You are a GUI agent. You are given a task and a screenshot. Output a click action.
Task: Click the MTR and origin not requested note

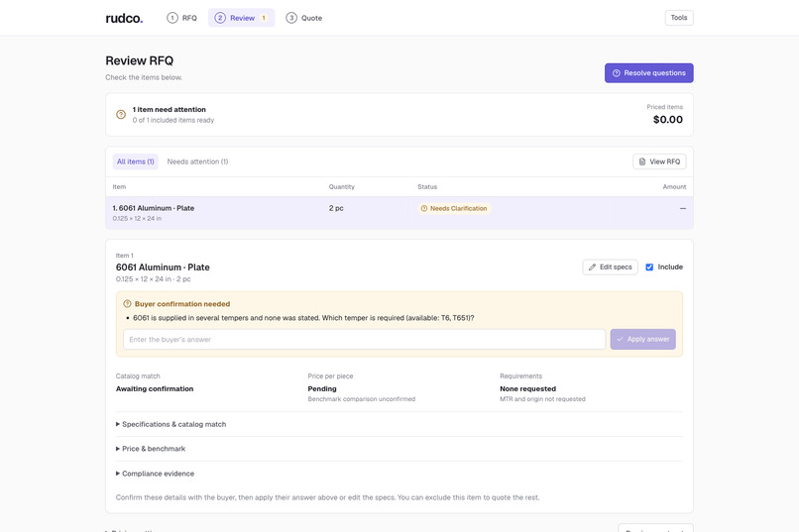pyautogui.click(x=542, y=399)
